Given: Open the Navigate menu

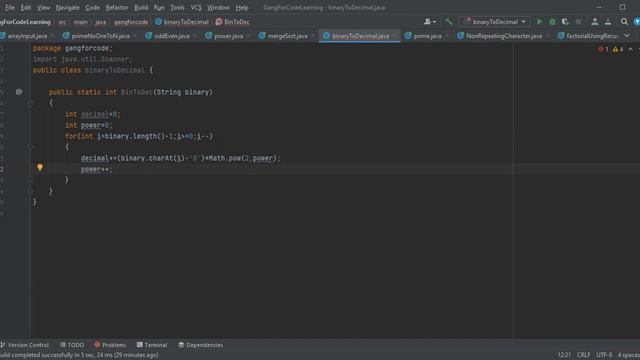Looking at the screenshot, I should point(67,7).
